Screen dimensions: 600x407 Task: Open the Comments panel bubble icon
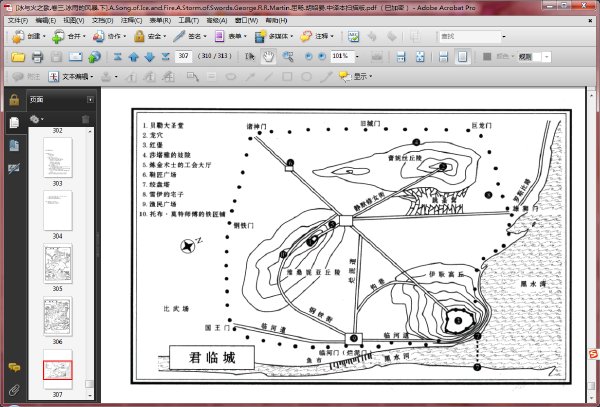pos(14,368)
